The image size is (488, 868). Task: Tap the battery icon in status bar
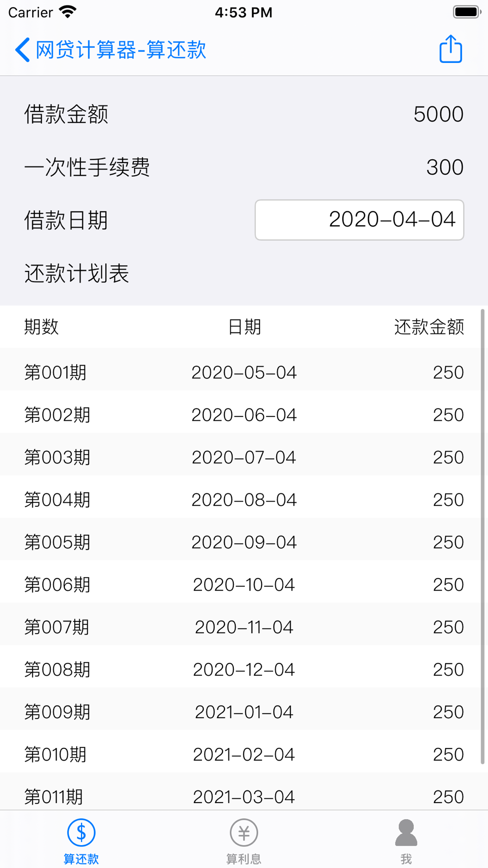[467, 12]
